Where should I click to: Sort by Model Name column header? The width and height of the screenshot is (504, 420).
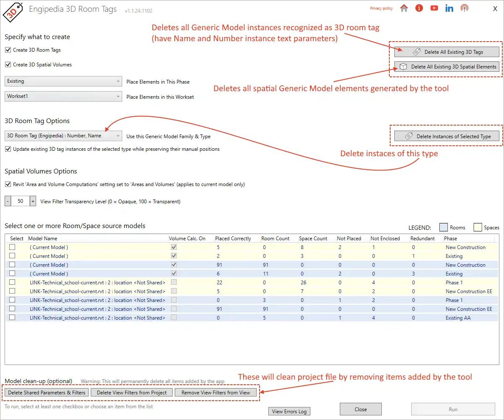point(43,239)
